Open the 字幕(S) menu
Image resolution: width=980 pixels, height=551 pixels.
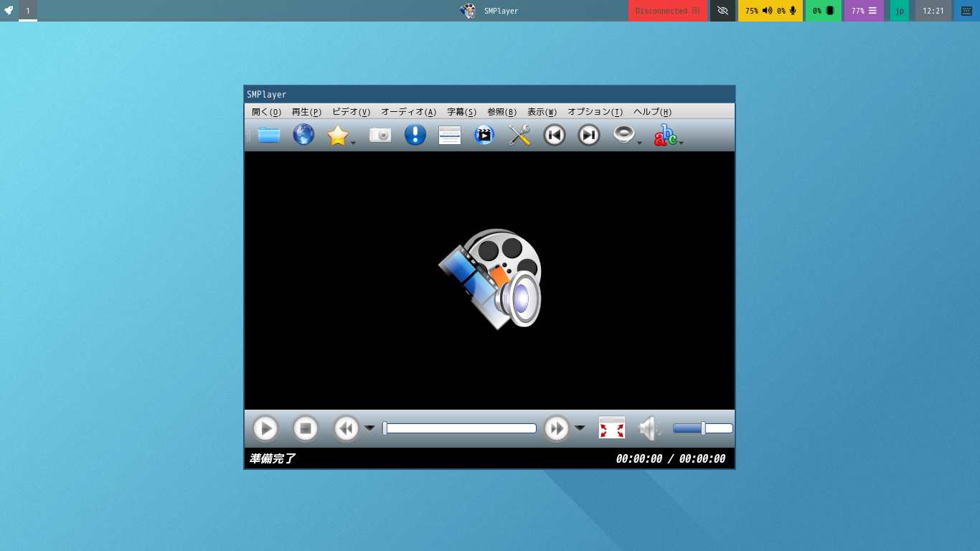461,112
